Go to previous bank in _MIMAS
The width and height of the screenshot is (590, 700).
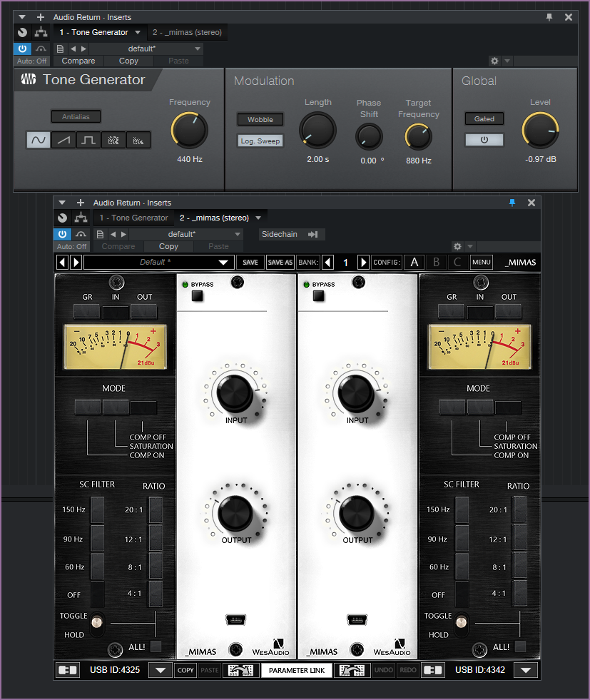[x=328, y=262]
